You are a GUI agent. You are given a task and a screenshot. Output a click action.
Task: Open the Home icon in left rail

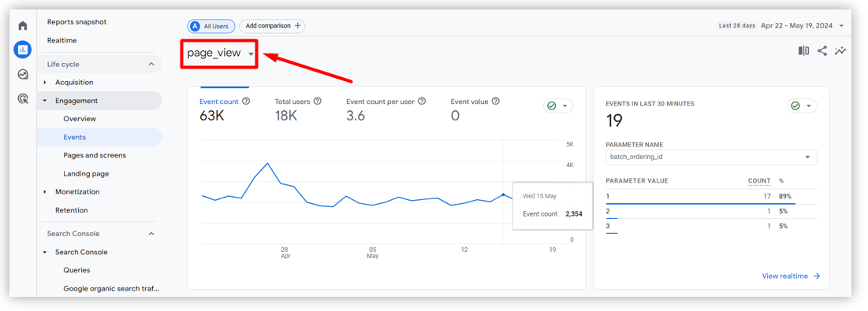[x=23, y=25]
